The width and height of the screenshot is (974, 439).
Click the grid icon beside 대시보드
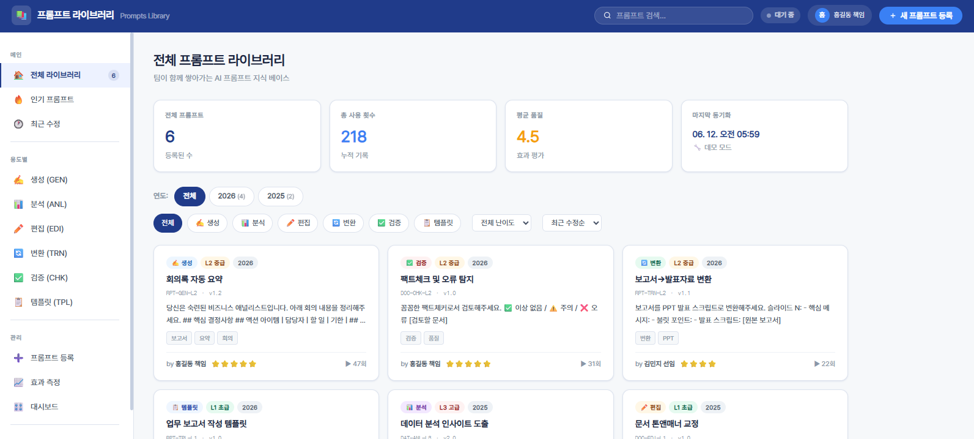click(19, 407)
